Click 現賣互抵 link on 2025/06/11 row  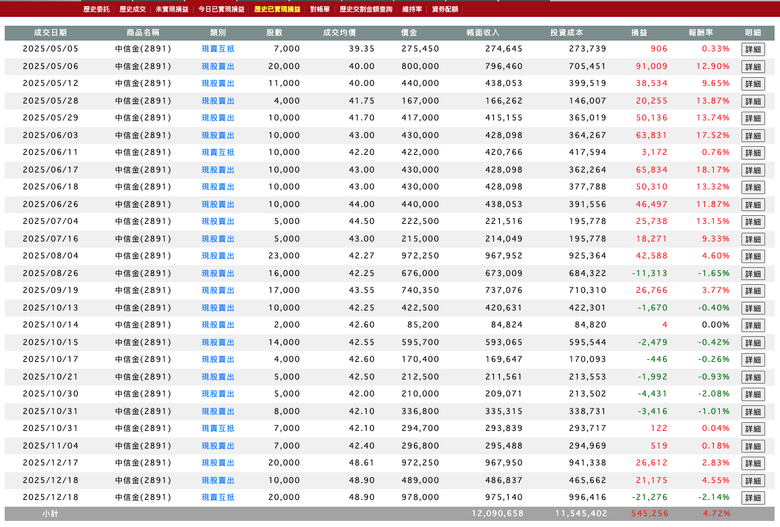coord(218,153)
